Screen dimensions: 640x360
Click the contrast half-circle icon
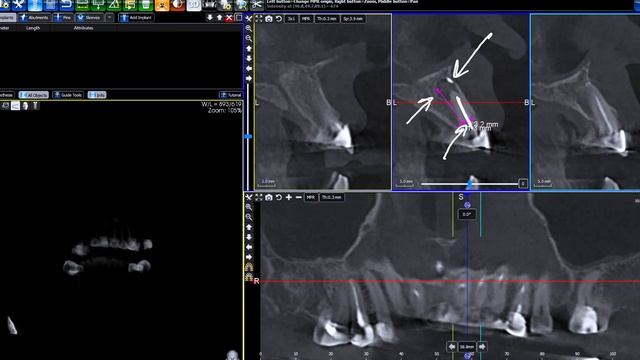pyautogui.click(x=178, y=5)
